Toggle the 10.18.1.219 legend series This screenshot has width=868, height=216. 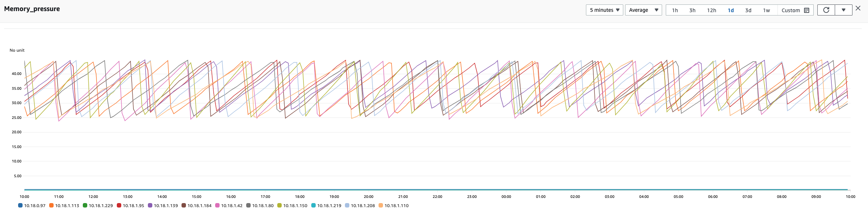point(326,206)
